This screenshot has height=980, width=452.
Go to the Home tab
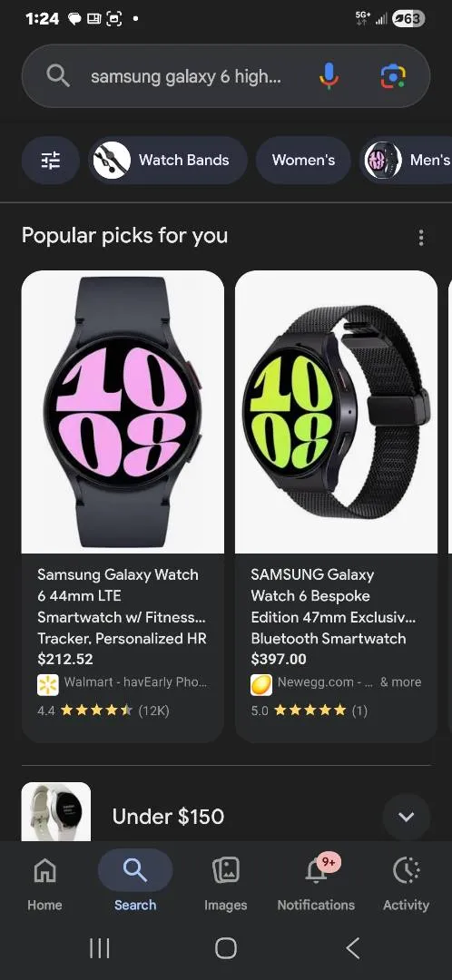[44, 884]
